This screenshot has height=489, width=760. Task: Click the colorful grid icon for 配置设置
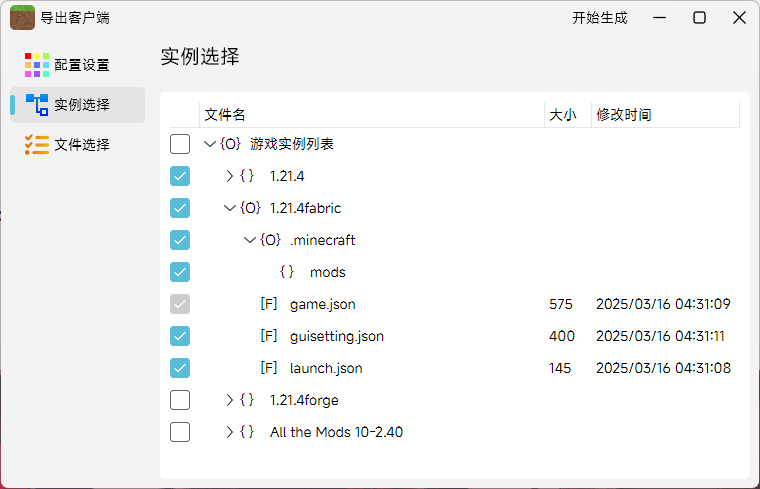point(37,65)
